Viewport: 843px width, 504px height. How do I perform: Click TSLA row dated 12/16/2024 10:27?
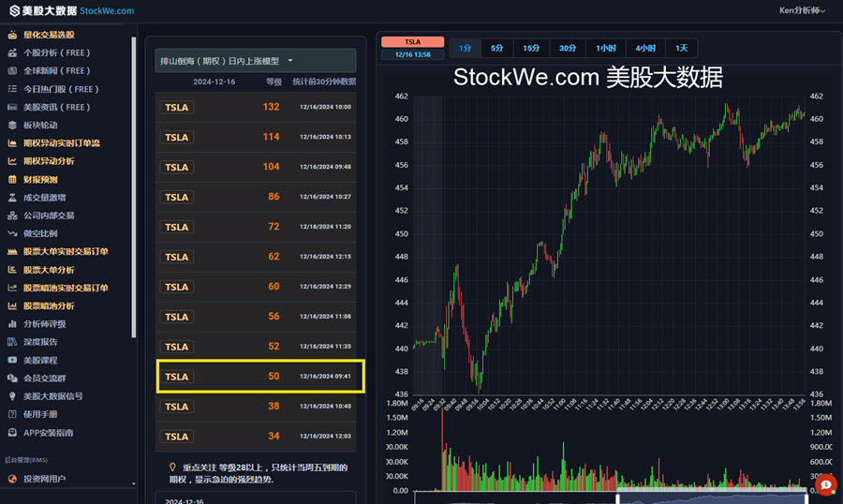256,197
